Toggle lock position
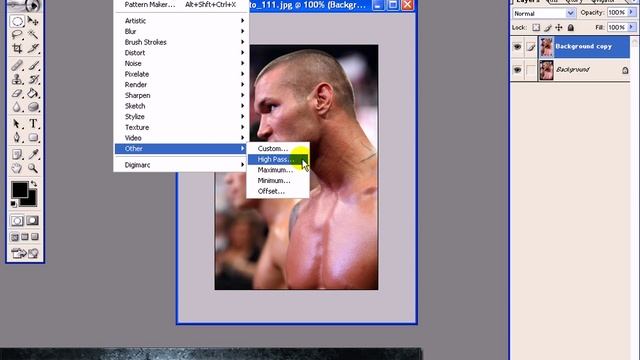This screenshot has width=640, height=360. click(559, 28)
